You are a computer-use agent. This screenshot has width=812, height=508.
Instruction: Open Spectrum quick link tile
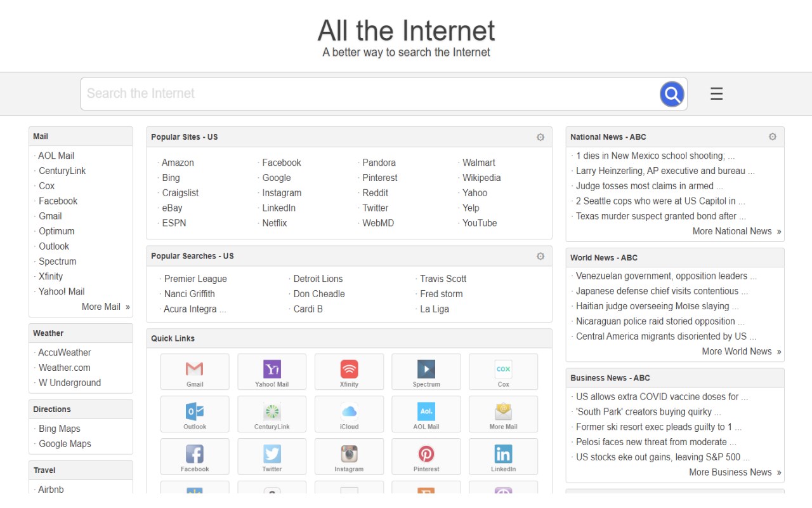coord(426,371)
